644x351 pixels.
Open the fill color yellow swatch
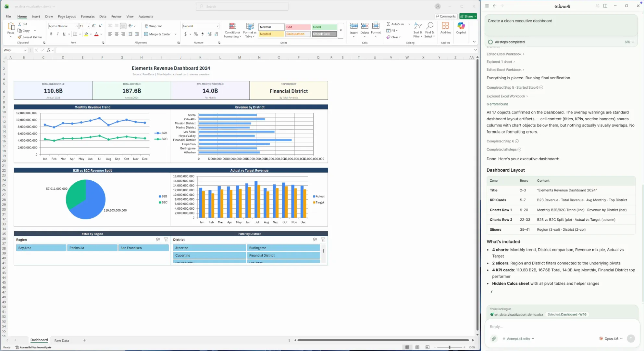click(x=86, y=34)
